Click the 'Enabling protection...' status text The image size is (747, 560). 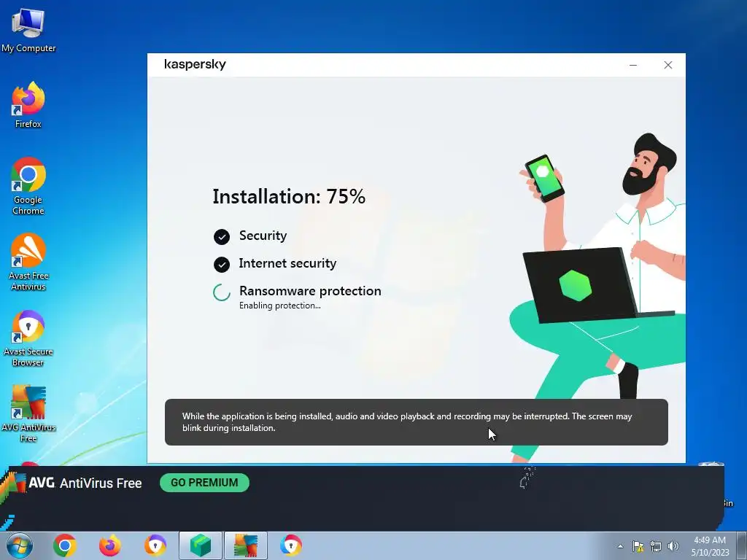(x=279, y=306)
